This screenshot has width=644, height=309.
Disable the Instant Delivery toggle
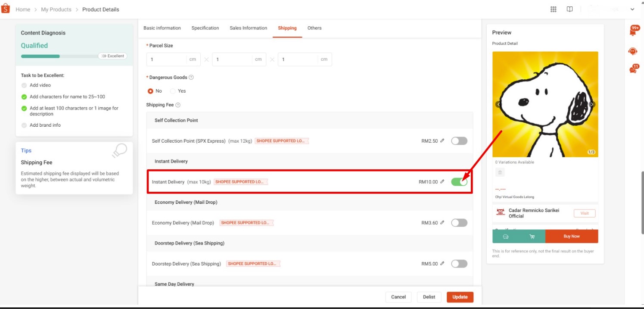coord(459,182)
